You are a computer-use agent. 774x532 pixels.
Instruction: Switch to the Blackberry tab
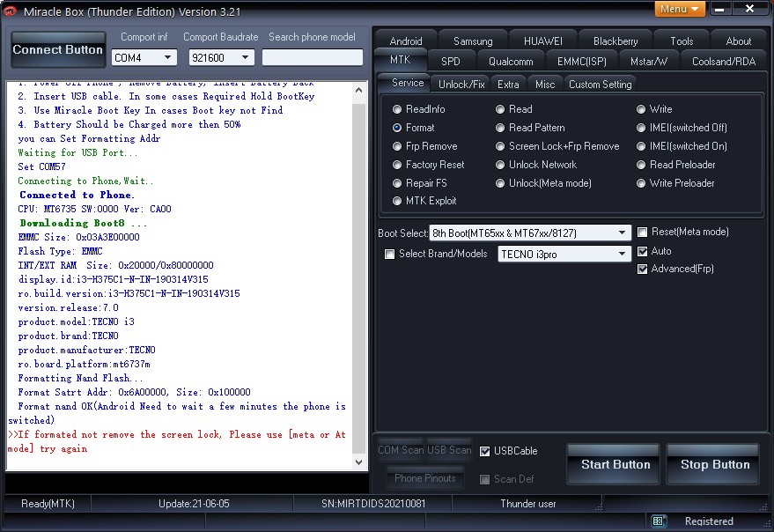click(x=615, y=41)
